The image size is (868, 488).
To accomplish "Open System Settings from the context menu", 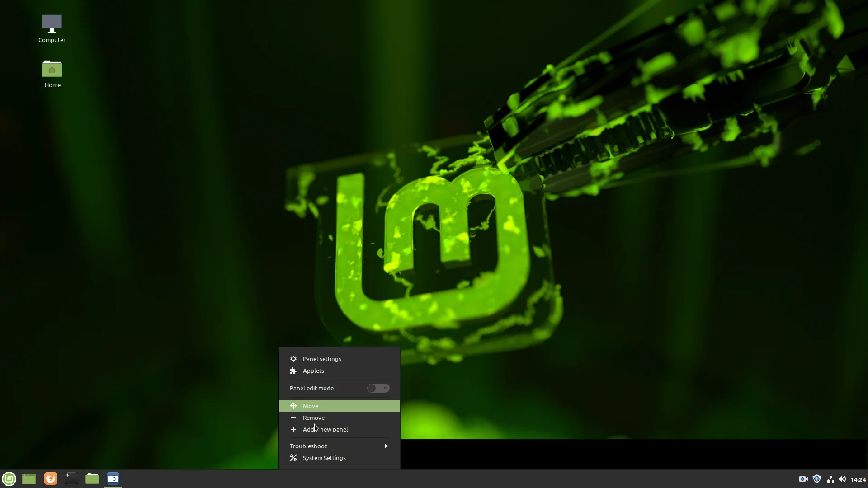I will click(324, 458).
